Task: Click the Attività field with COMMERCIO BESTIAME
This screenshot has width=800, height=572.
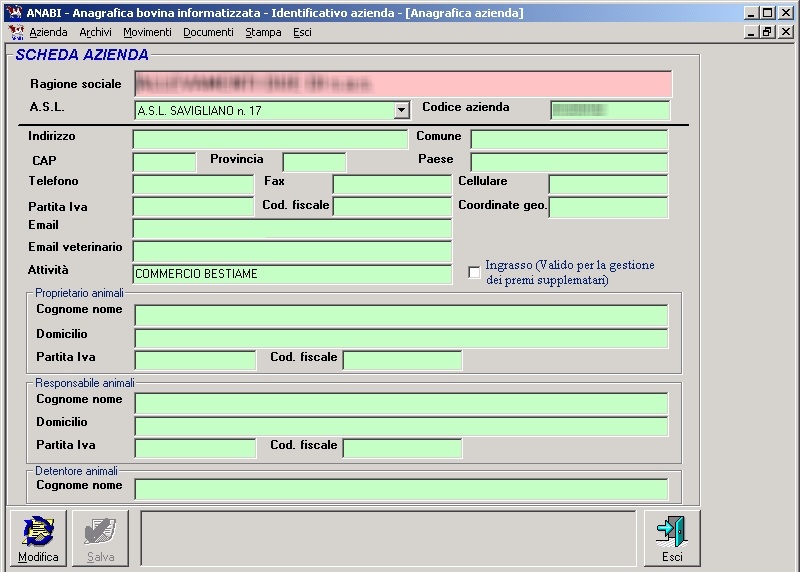Action: (x=292, y=274)
